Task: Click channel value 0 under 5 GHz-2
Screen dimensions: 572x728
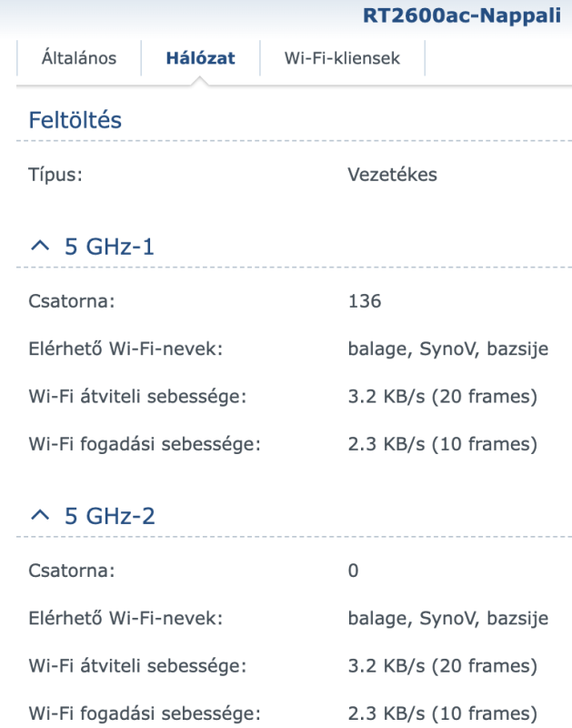Action: click(354, 571)
